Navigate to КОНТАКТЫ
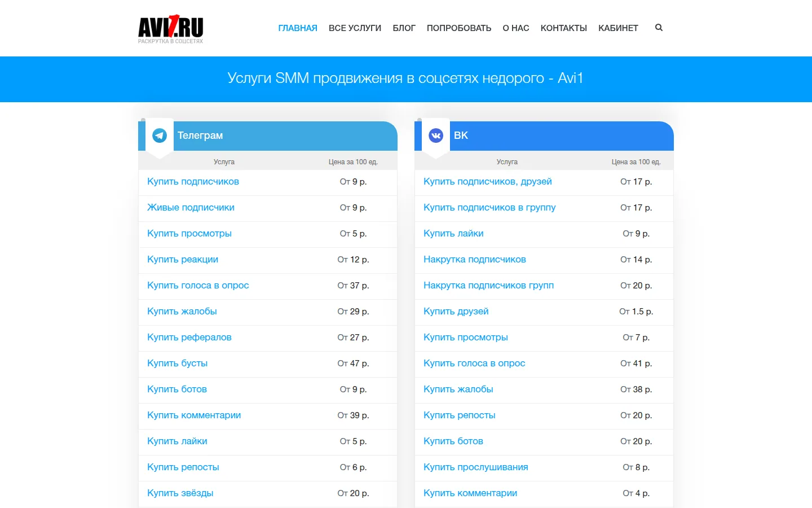Screen dimensions: 812x508 tap(564, 28)
